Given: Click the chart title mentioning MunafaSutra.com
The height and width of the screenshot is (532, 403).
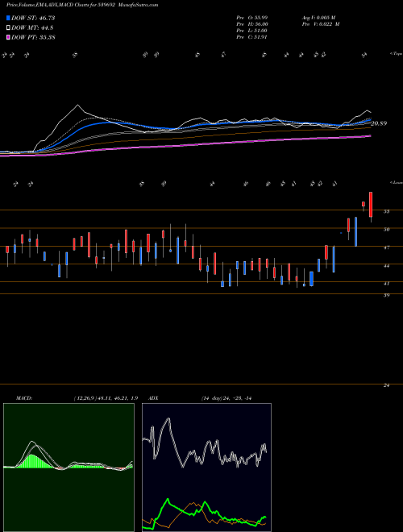Looking at the screenshot, I should (x=82, y=5).
